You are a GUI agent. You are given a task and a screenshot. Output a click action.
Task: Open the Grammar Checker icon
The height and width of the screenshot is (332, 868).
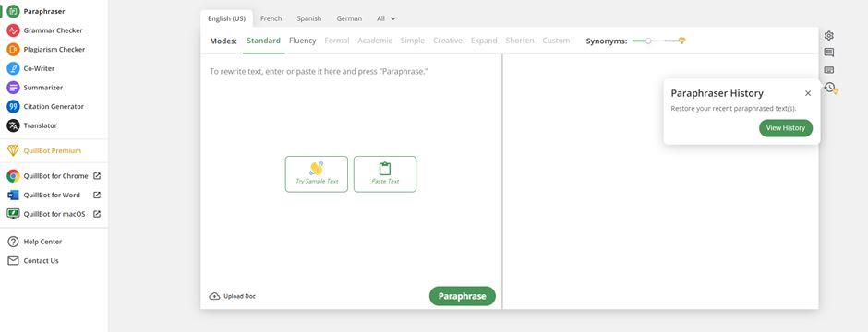click(x=13, y=30)
